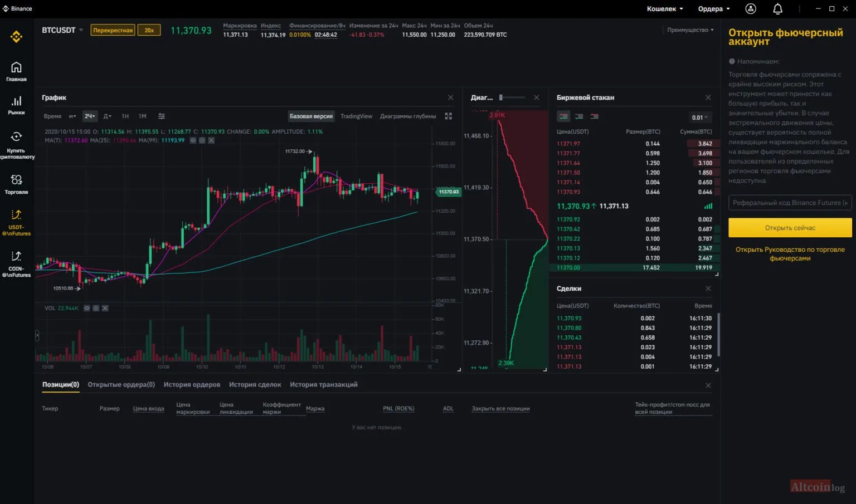Select 1Н chart interval
This screenshot has height=504, width=856.
click(x=125, y=116)
